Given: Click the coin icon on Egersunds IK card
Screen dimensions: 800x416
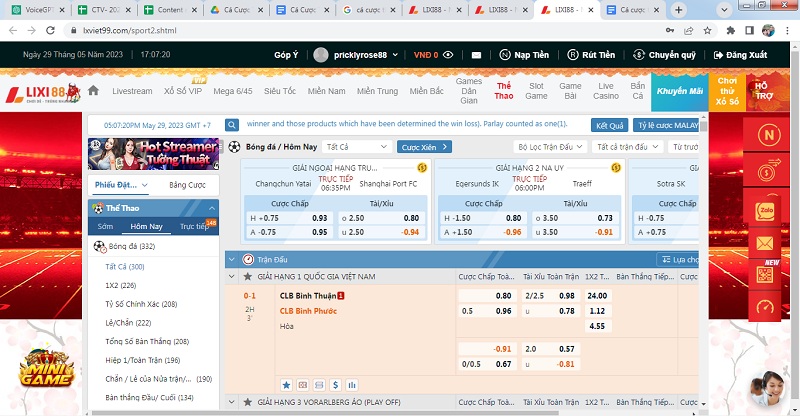Looking at the screenshot, I should tap(616, 167).
